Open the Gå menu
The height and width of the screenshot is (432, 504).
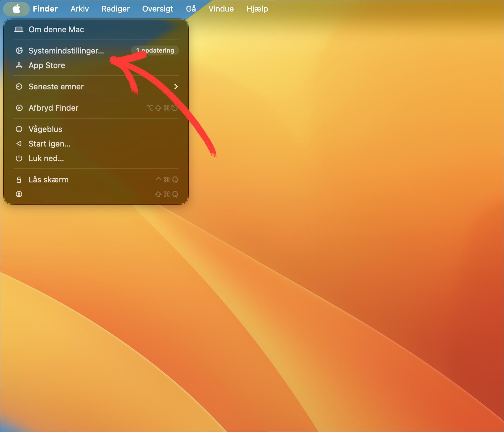191,9
